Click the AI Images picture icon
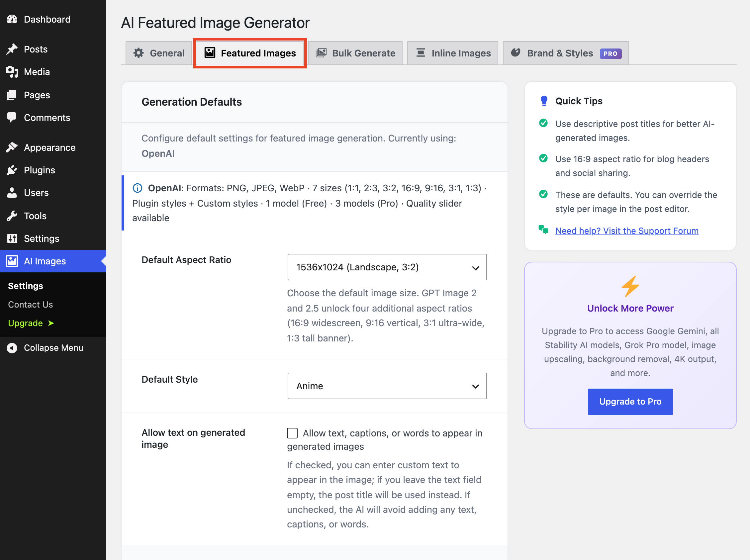This screenshot has height=560, width=750. tap(12, 261)
